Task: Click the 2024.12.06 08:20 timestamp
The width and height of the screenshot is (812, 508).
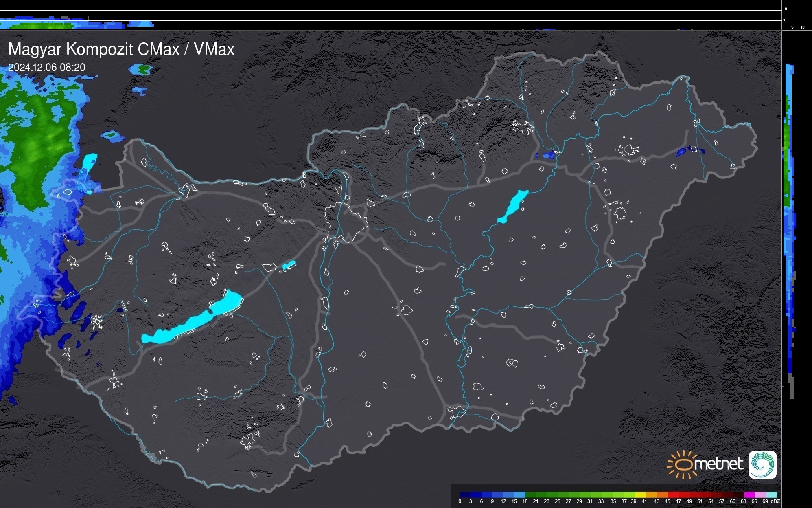Action: 47,67
